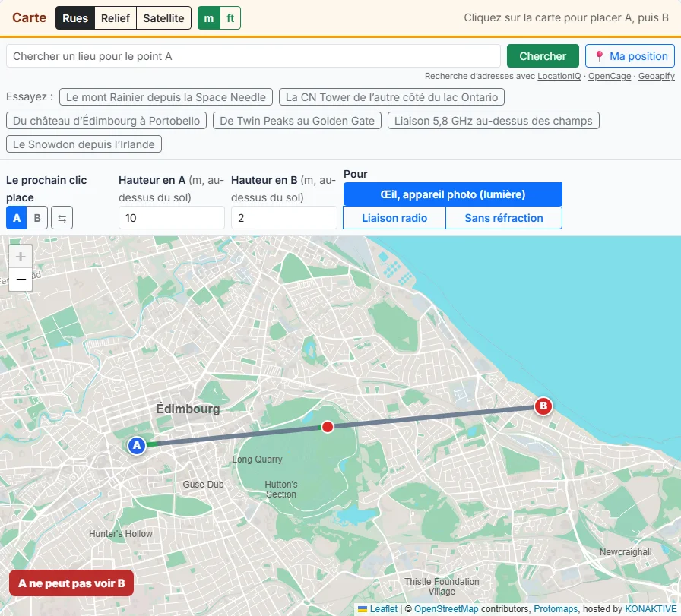Screen dimensions: 681x616
Task: Swap points A and B
Action: (x=62, y=218)
